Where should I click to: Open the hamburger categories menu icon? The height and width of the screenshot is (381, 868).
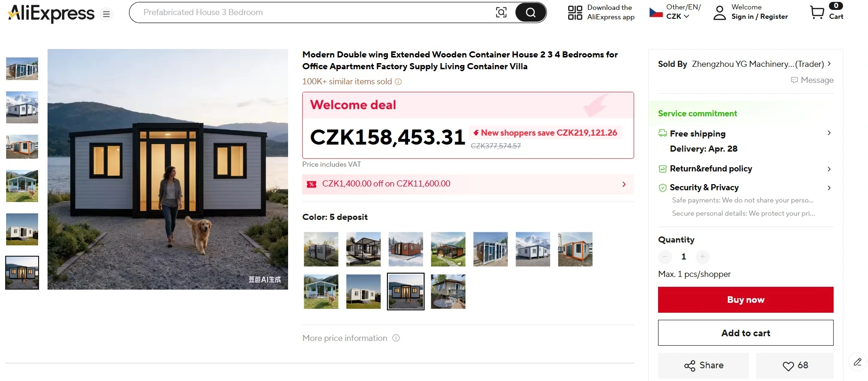pyautogui.click(x=106, y=14)
